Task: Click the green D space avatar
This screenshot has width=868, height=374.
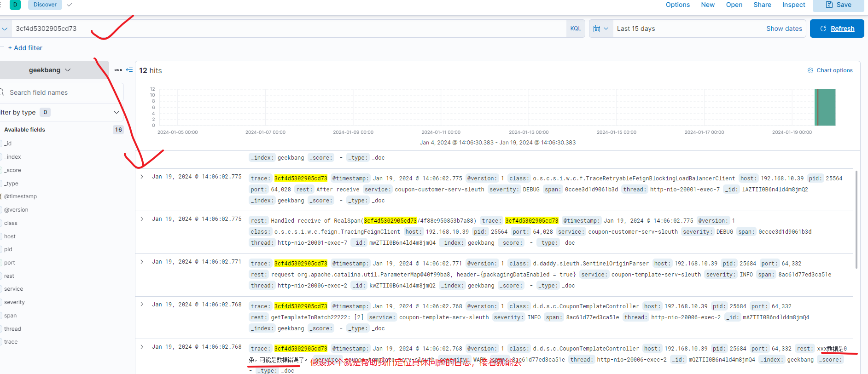Action: pos(15,5)
